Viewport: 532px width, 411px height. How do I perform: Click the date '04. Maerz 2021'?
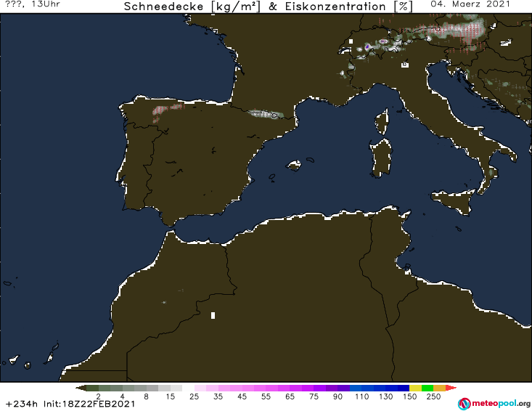(x=470, y=4)
